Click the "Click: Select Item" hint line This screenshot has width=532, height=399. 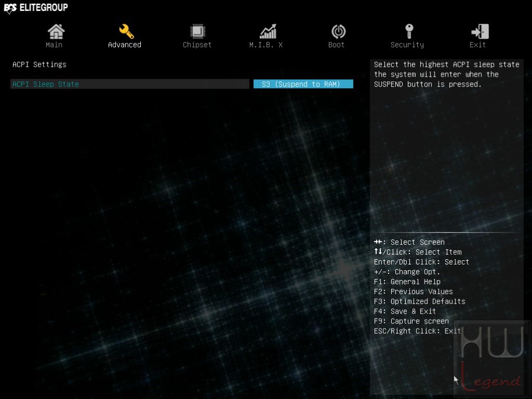[418, 252]
